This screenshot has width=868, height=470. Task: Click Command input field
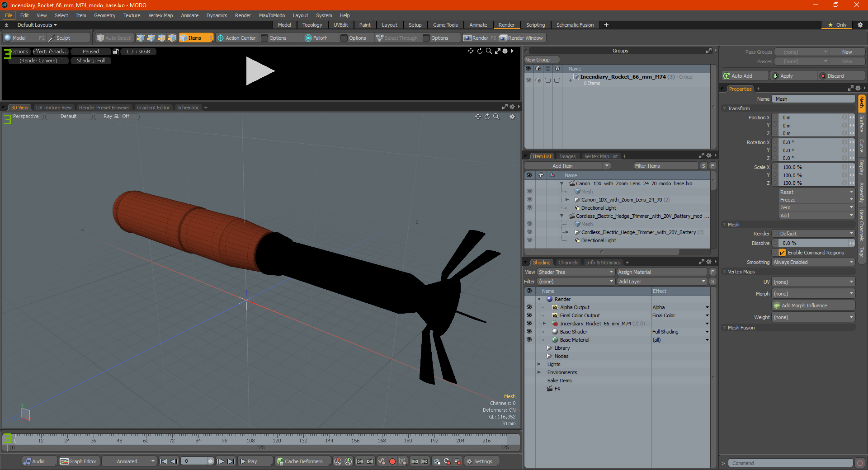pyautogui.click(x=790, y=463)
